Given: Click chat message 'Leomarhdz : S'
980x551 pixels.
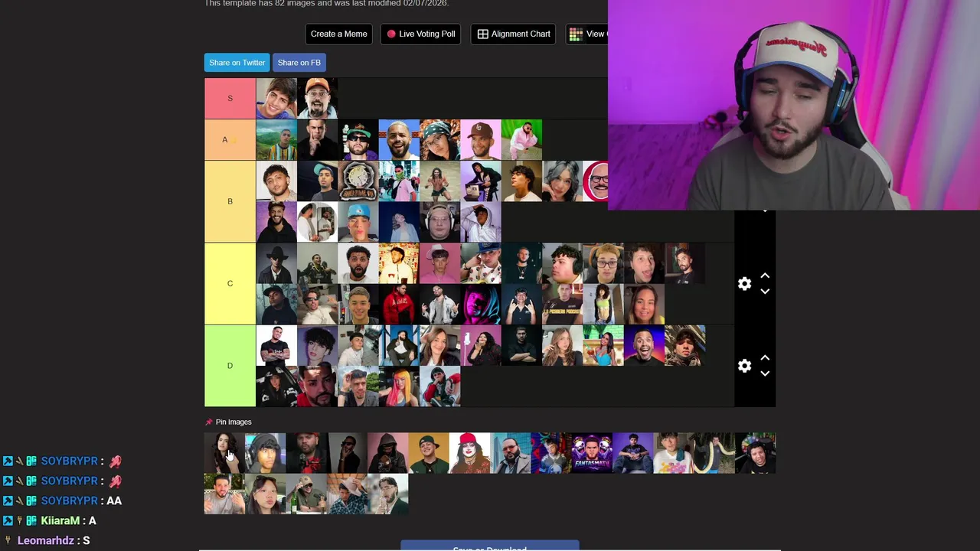Looking at the screenshot, I should pyautogui.click(x=47, y=540).
